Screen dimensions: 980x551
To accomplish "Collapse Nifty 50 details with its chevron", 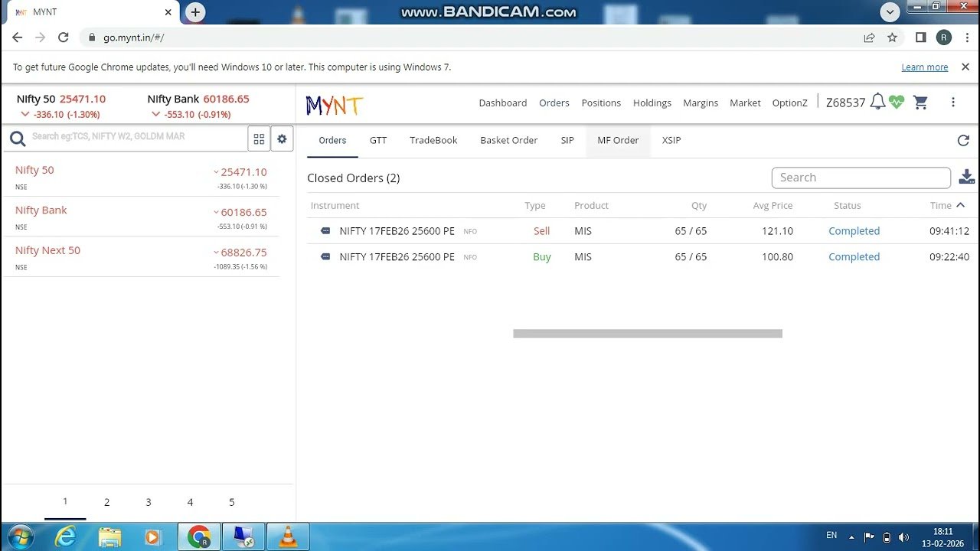I will [215, 171].
